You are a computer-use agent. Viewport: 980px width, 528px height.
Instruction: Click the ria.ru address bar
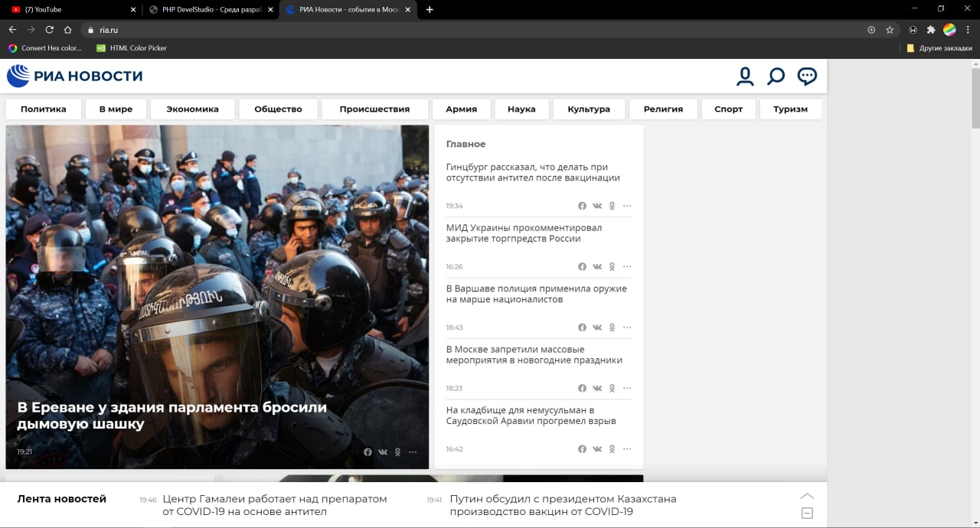(x=475, y=30)
